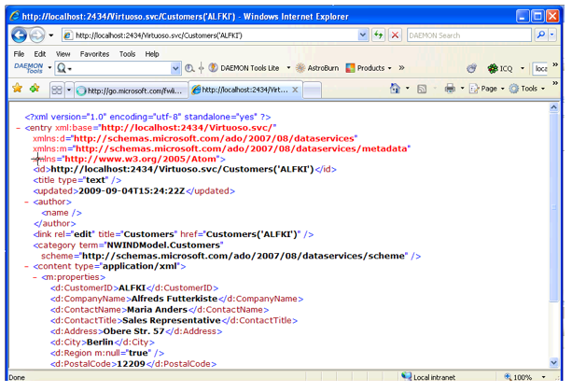The height and width of the screenshot is (392, 572).
Task: Open the Products toolbar menu
Action: 369,68
